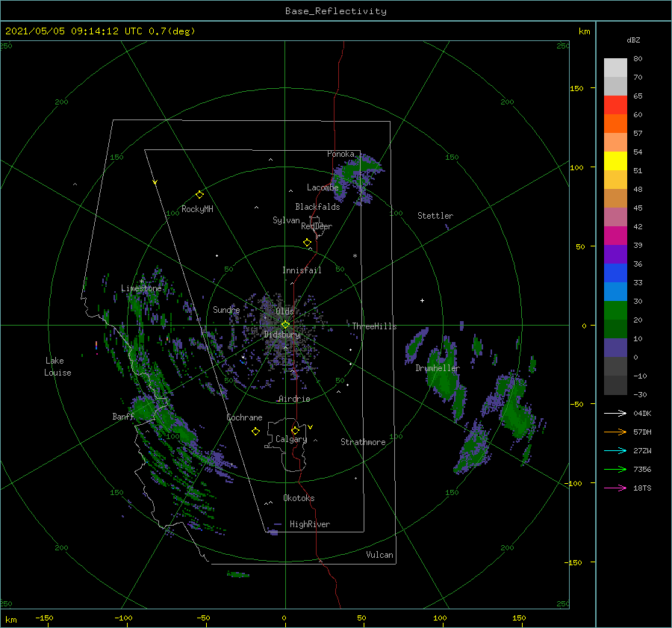672x628 pixels.
Task: Click the km unit label at top right
Action: click(584, 31)
